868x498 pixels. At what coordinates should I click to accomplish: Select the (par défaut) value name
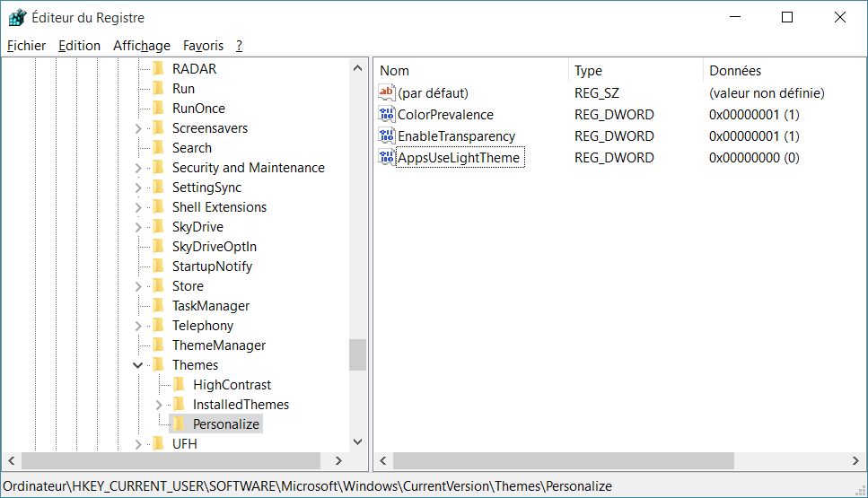point(433,93)
